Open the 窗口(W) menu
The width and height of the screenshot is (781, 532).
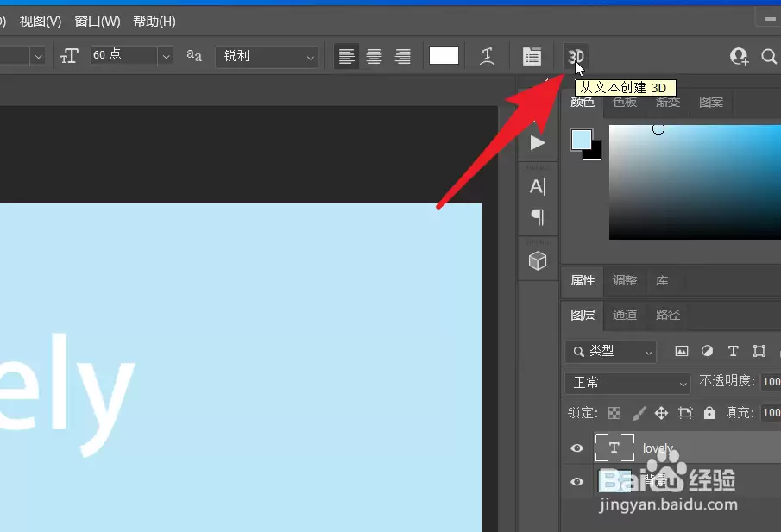[x=98, y=22]
